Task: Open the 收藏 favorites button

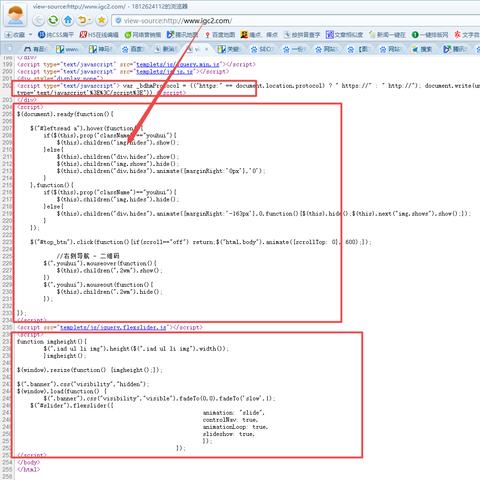Action: (x=15, y=35)
